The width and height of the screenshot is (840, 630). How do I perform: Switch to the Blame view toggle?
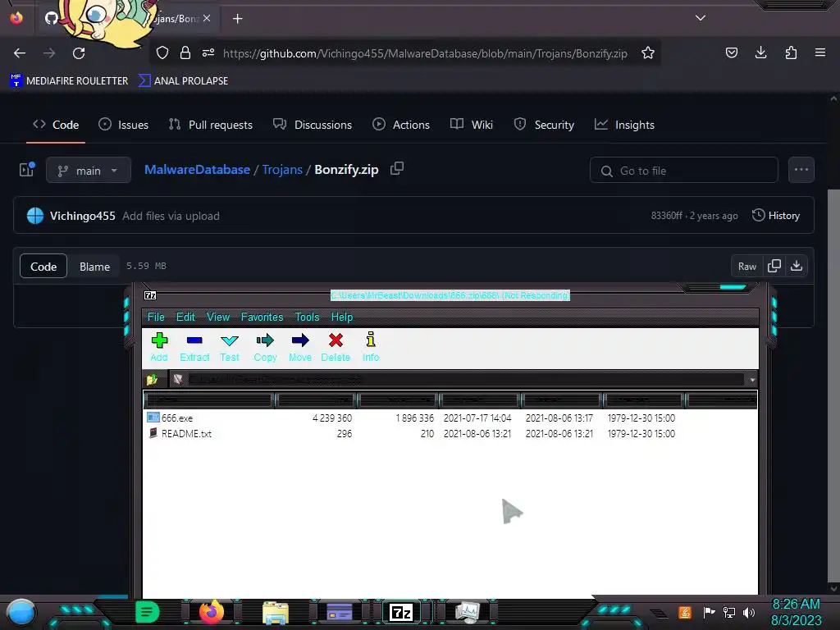(95, 267)
